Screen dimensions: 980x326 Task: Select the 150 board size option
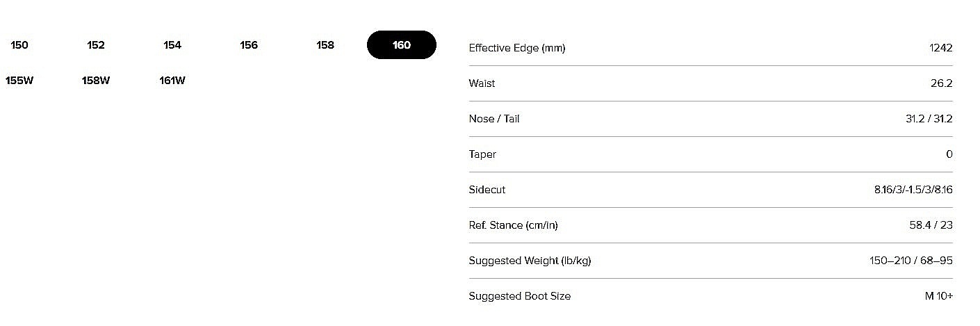(19, 45)
